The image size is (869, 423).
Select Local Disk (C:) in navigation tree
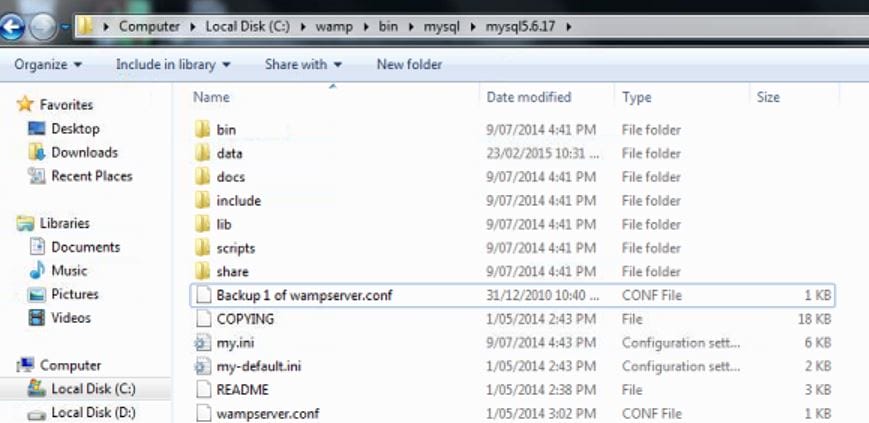coord(93,389)
